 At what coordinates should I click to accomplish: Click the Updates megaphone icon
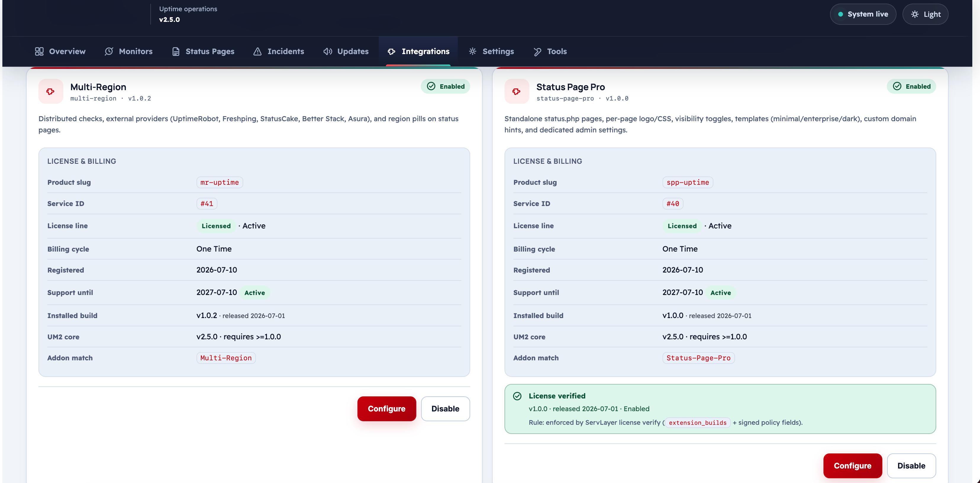[x=328, y=51]
